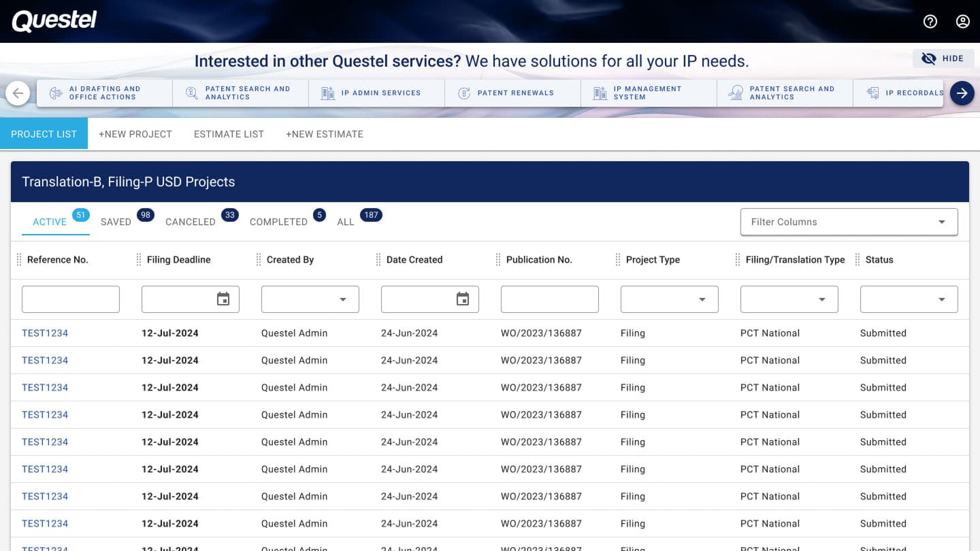Open AI Drafting and Office Actions service

[x=104, y=93]
